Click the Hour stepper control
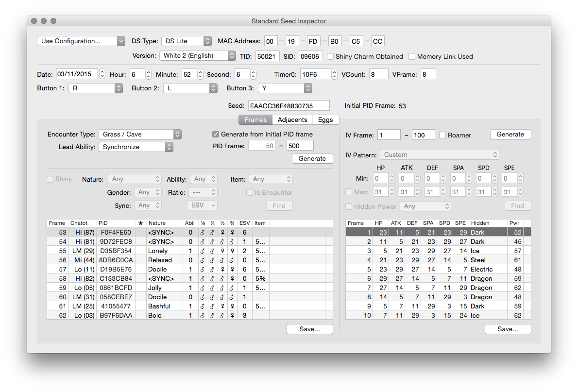 click(x=148, y=74)
